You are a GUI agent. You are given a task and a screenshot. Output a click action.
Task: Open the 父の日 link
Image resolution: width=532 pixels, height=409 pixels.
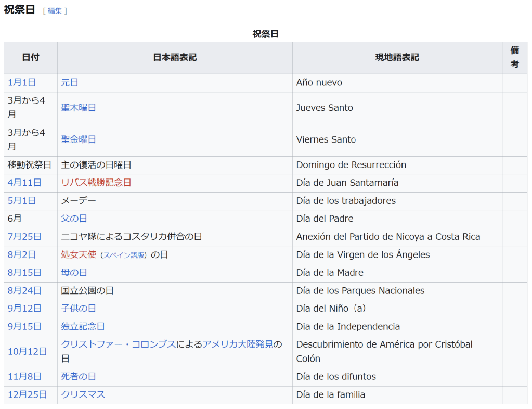click(x=74, y=219)
